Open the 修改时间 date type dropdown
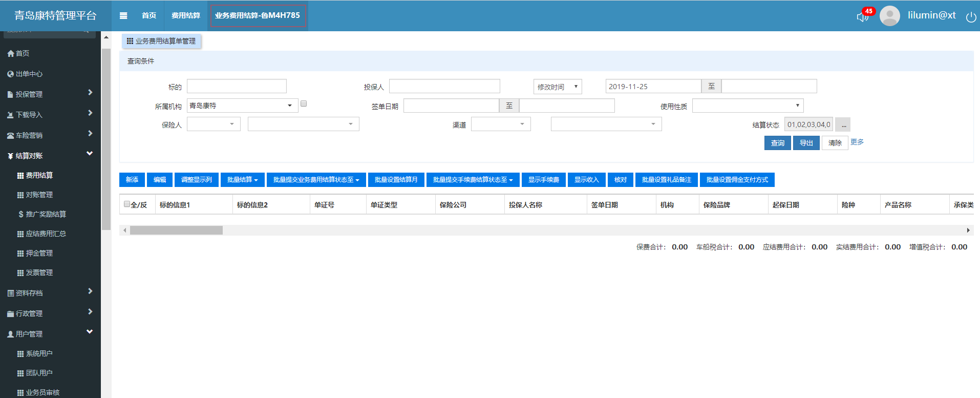980x398 pixels. point(558,87)
